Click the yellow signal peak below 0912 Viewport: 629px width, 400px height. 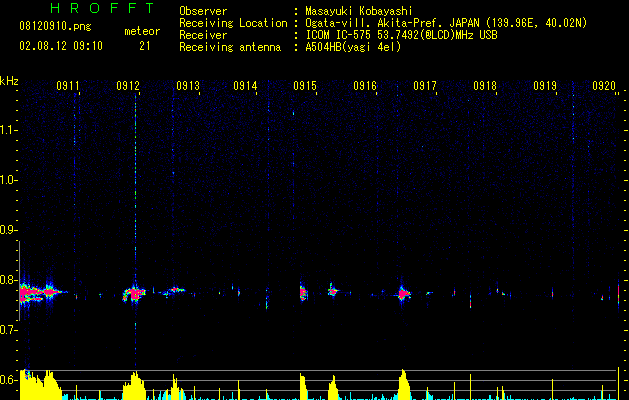tap(136, 386)
